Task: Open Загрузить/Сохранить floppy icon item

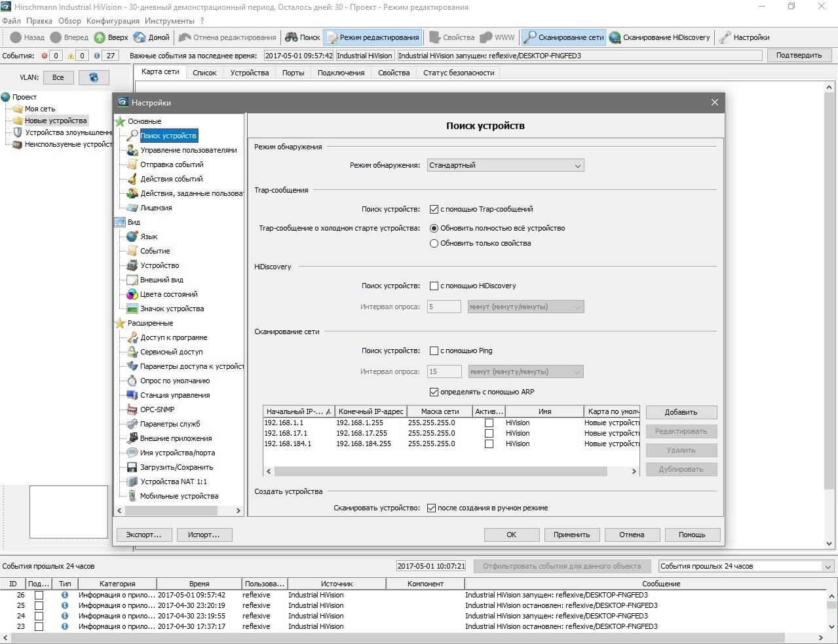Action: pos(132,467)
